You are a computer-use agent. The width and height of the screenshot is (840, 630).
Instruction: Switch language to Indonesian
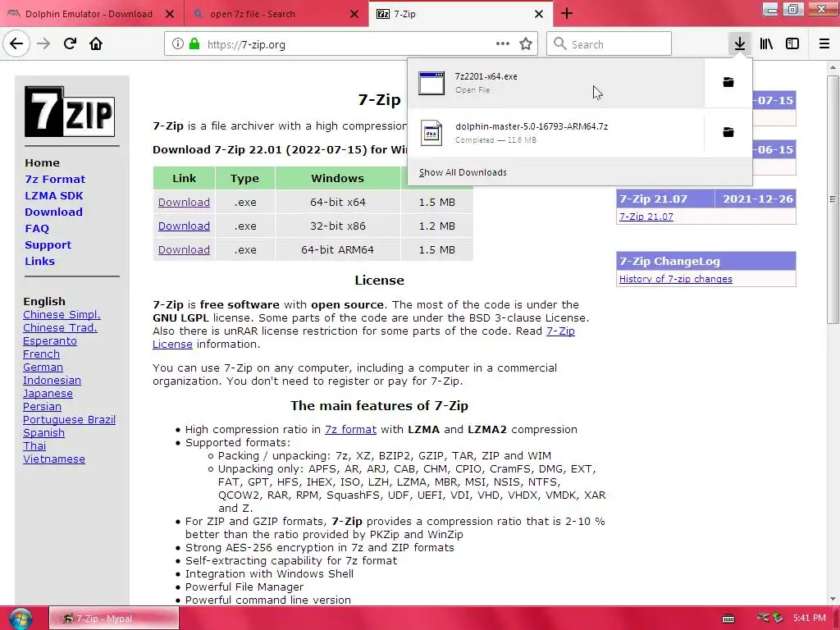(x=52, y=380)
